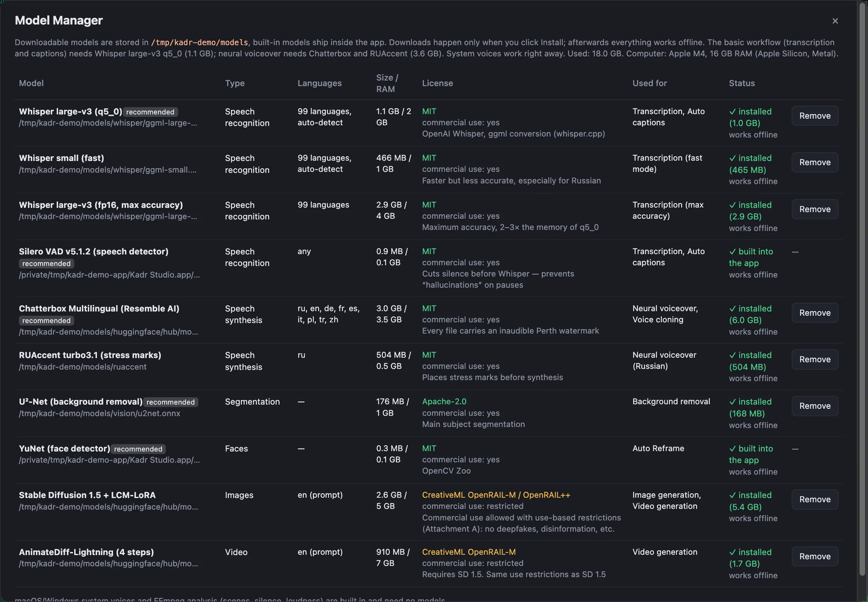The height and width of the screenshot is (602, 868).
Task: Remove the Whisper large-v3 (q5_0) model
Action: click(815, 116)
